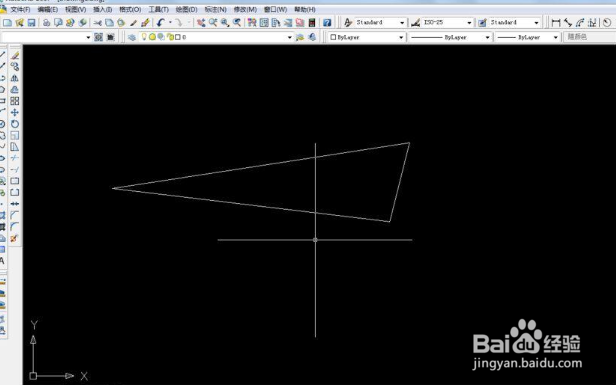Screen dimensions: 616x385
Task: Open the ISO-25 dimension style dropdown
Action: [447, 23]
